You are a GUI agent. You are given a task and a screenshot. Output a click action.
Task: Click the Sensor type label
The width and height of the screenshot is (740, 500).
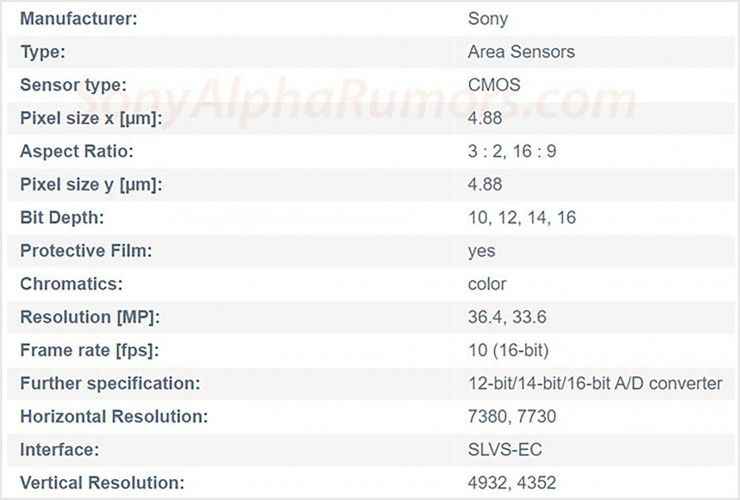tap(73, 85)
